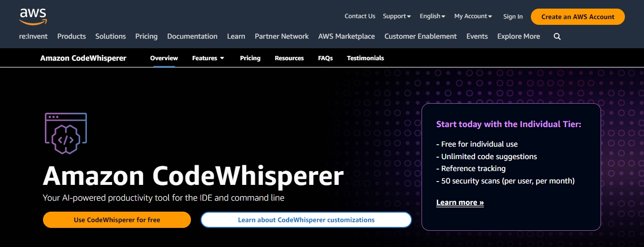The height and width of the screenshot is (247, 644).
Task: Expand the My Account menu
Action: click(473, 16)
